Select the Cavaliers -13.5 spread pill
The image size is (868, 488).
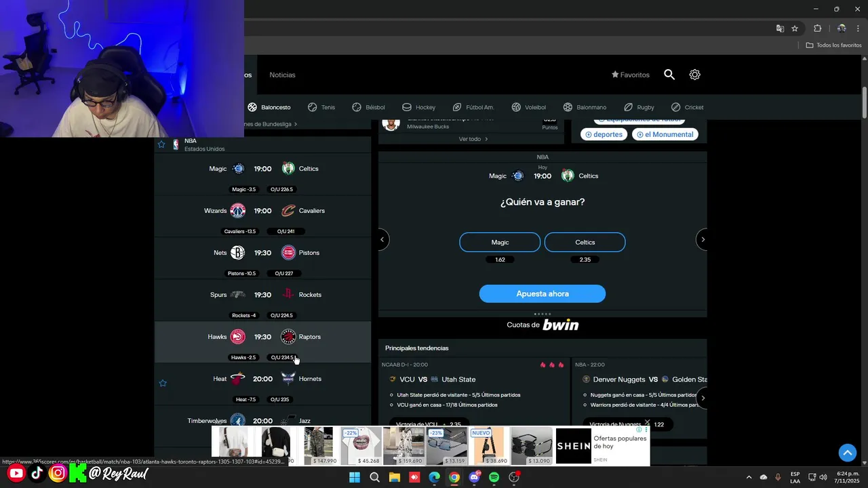coord(240,231)
